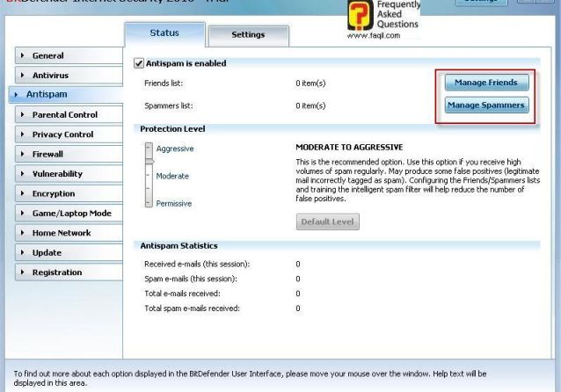Click the help text area at the bottom
The height and width of the screenshot is (392, 561).
250,379
